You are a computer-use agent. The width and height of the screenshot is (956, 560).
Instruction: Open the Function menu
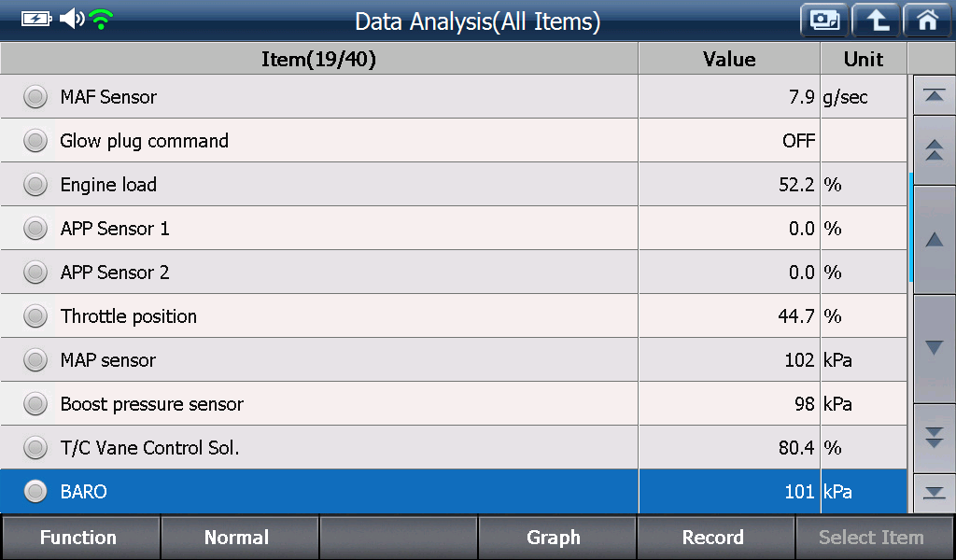click(x=80, y=538)
